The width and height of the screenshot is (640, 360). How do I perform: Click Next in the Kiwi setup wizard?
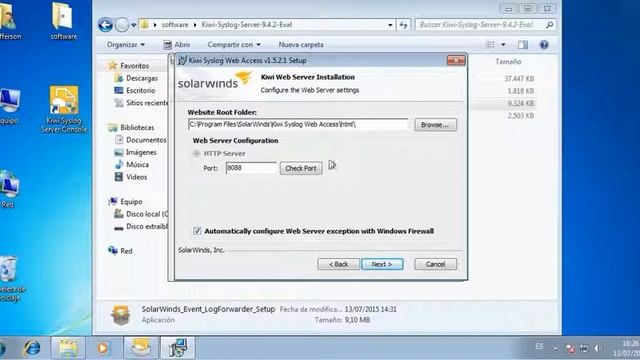(x=382, y=264)
